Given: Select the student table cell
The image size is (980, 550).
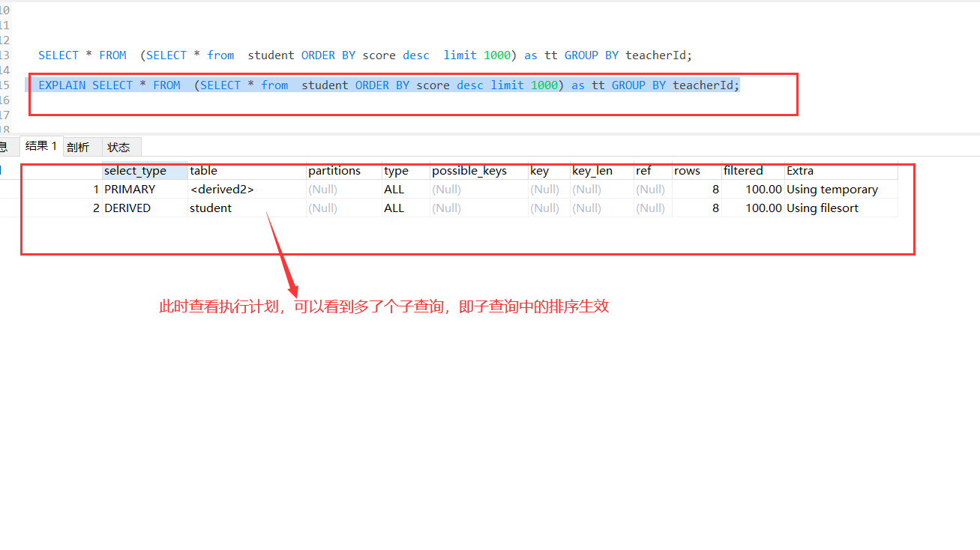Looking at the screenshot, I should click(247, 208).
